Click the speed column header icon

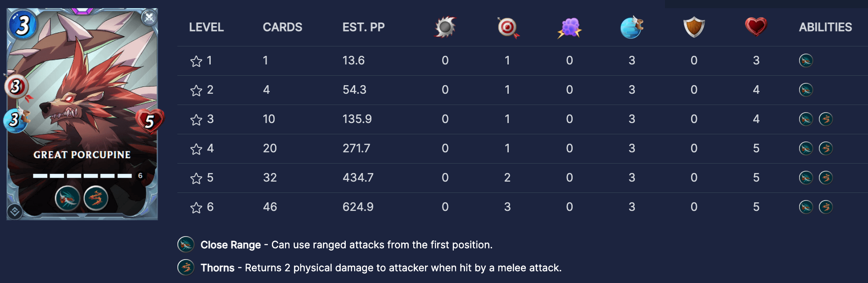(631, 27)
